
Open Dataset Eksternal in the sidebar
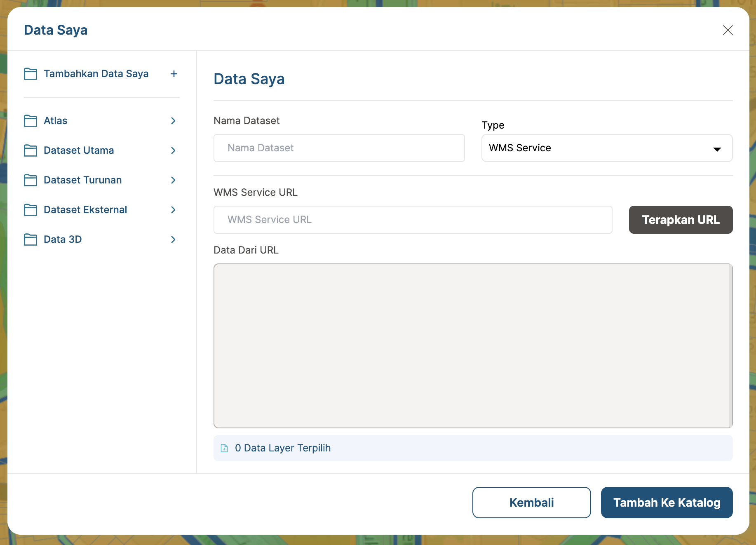(x=101, y=210)
